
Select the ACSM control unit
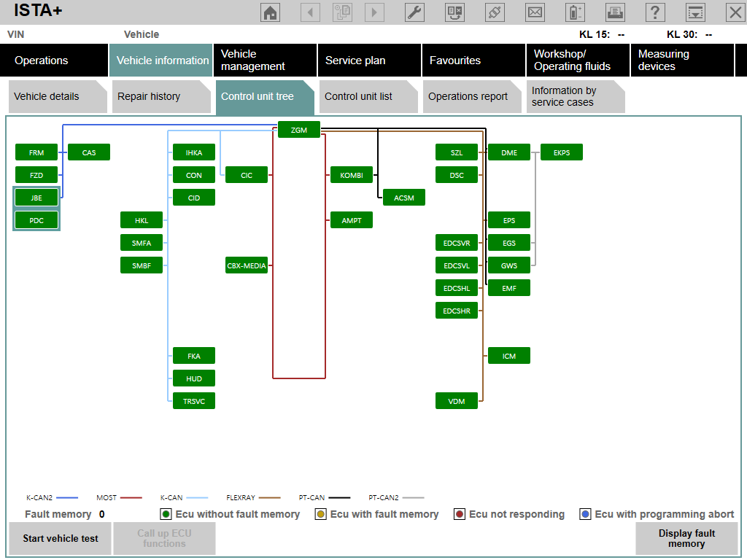pyautogui.click(x=404, y=198)
